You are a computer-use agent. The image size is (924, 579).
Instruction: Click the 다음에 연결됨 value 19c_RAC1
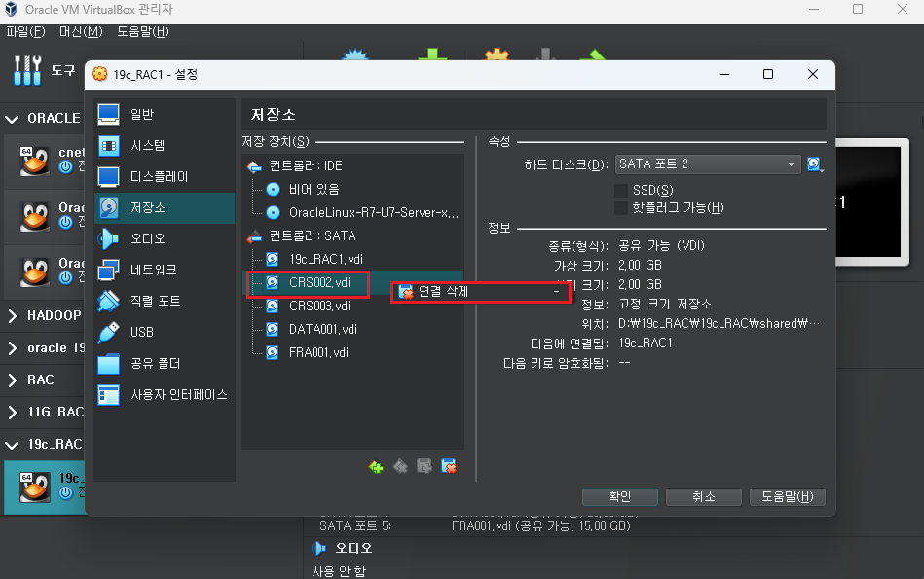point(646,344)
